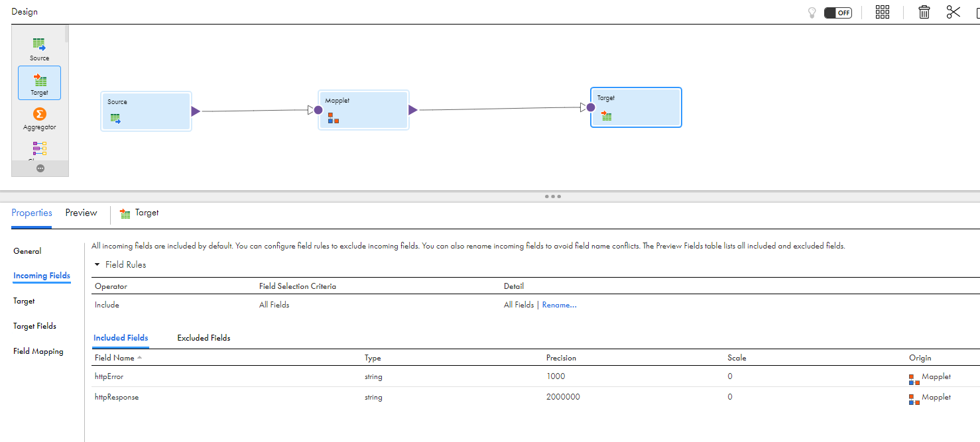Select the Source node on canvas
The height and width of the screenshot is (442, 980).
[x=147, y=111]
